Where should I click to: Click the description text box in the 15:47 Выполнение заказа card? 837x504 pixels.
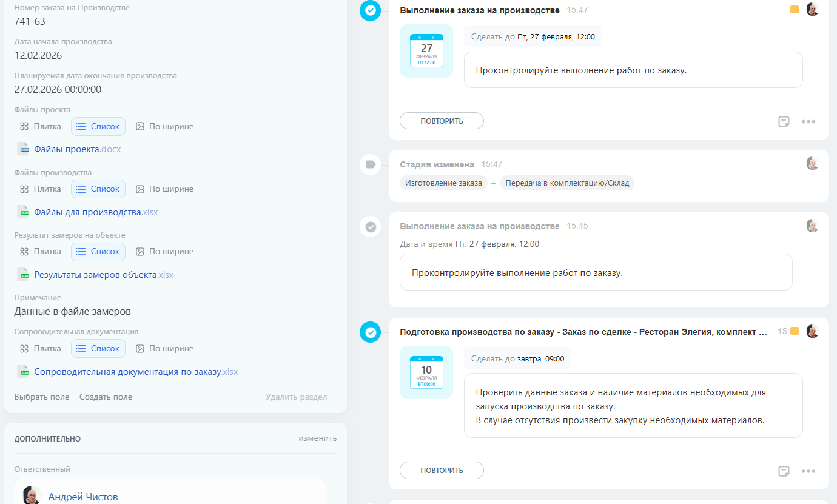tap(633, 70)
